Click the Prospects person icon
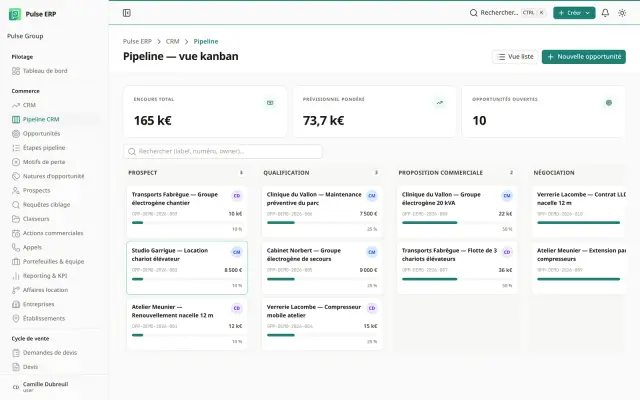640x400 pixels. click(x=16, y=190)
